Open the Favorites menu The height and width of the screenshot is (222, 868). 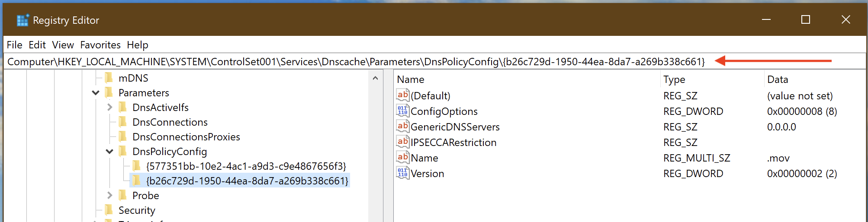[x=100, y=45]
